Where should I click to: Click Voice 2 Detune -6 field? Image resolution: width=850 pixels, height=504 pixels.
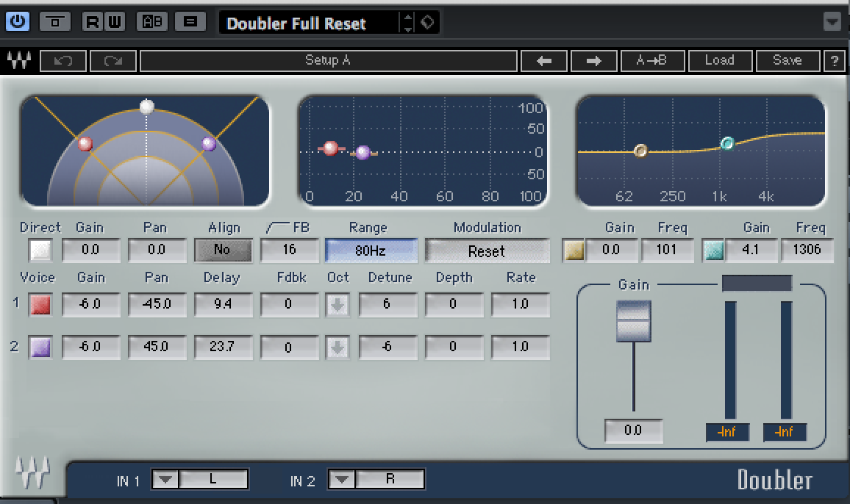click(x=387, y=347)
